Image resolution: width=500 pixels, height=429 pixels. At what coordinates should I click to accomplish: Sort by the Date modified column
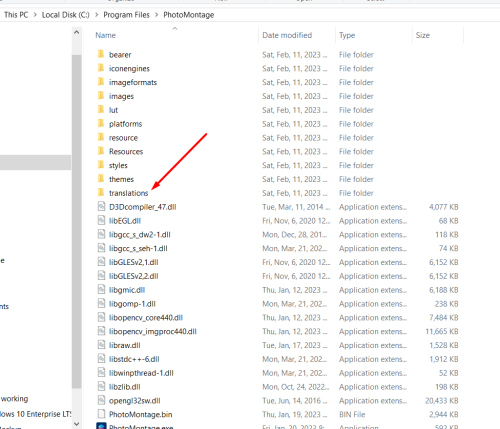pyautogui.click(x=287, y=35)
